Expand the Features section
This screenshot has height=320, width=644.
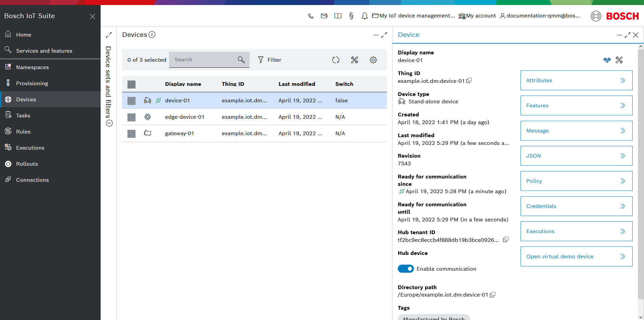(x=576, y=105)
